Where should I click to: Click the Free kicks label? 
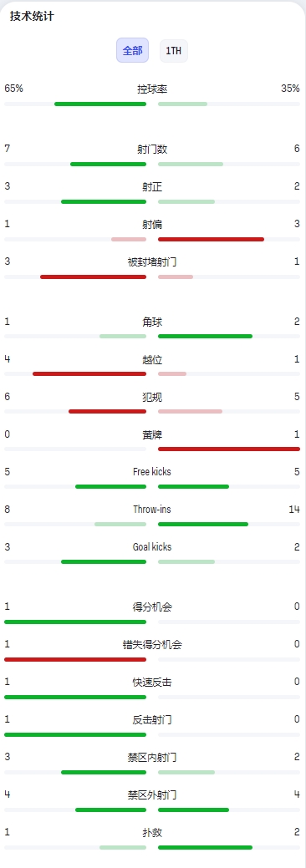click(152, 472)
